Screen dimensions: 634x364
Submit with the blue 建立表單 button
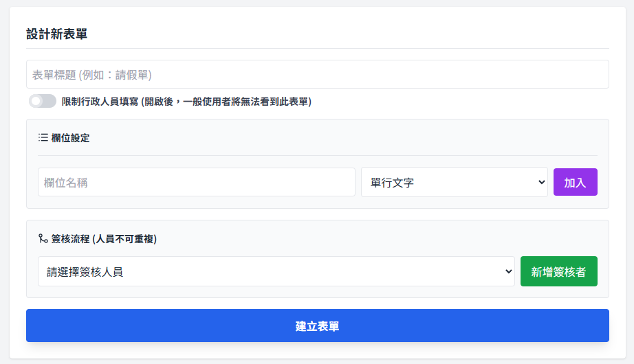pos(317,326)
